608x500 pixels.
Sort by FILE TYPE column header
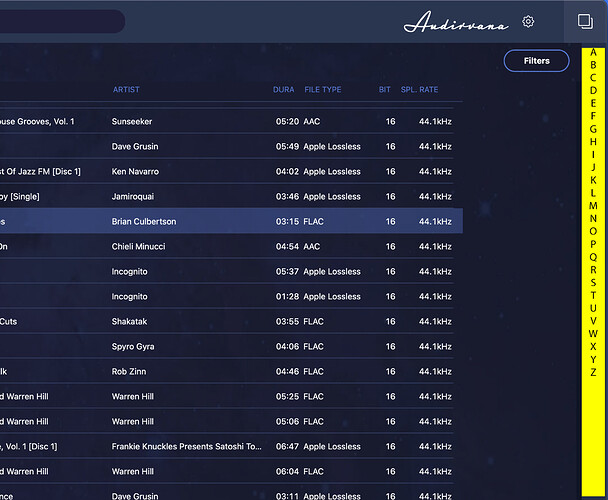(x=323, y=90)
